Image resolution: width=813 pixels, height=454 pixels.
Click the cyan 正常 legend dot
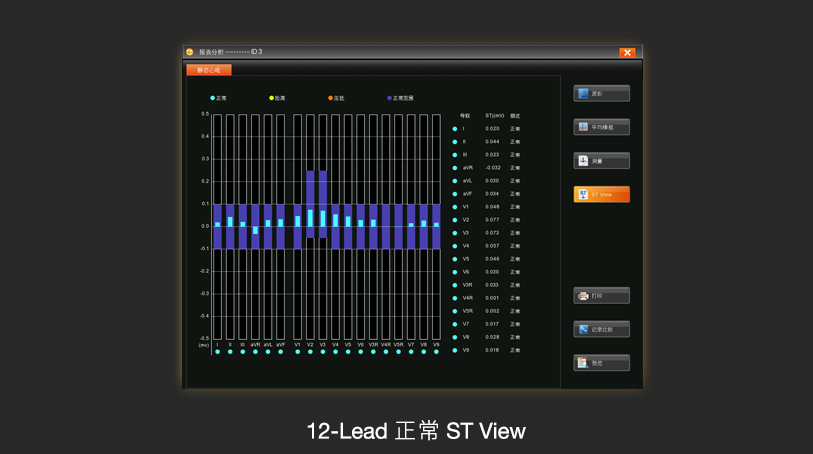click(x=213, y=98)
